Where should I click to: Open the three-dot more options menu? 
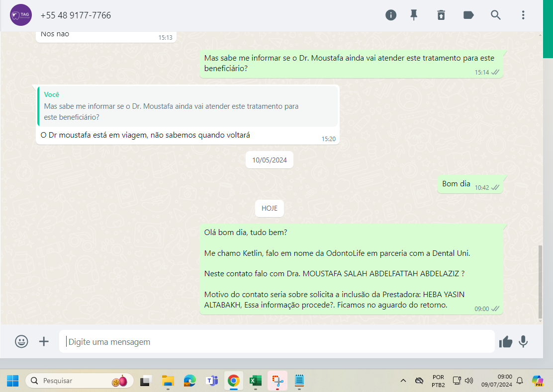[x=523, y=15]
